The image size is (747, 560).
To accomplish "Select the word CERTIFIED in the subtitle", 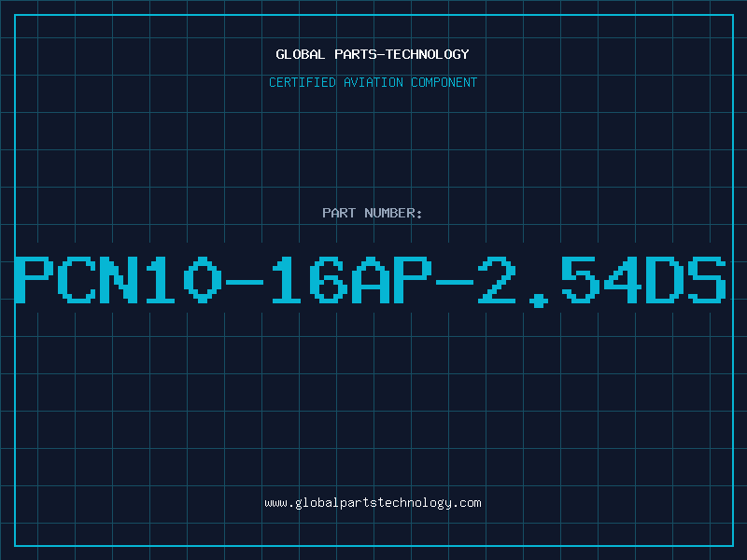I will pos(303,82).
